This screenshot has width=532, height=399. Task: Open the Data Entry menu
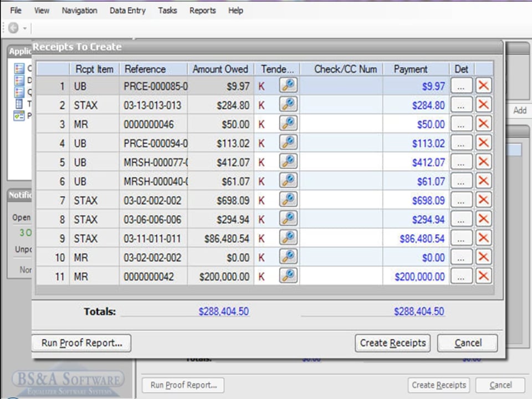pos(127,11)
